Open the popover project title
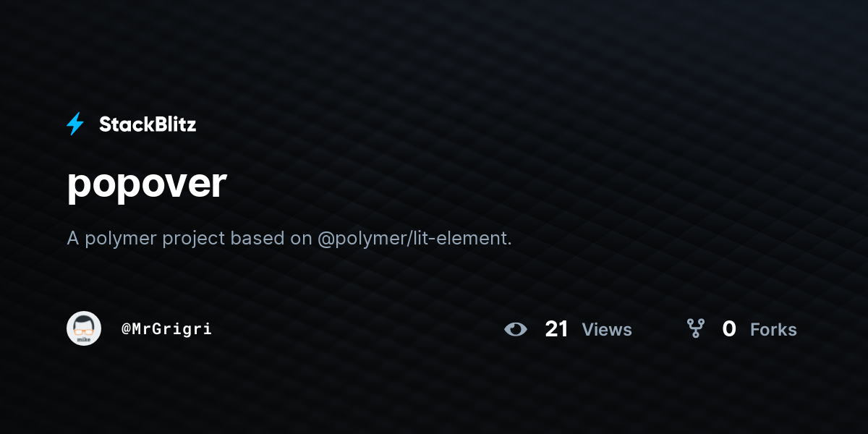 point(147,184)
